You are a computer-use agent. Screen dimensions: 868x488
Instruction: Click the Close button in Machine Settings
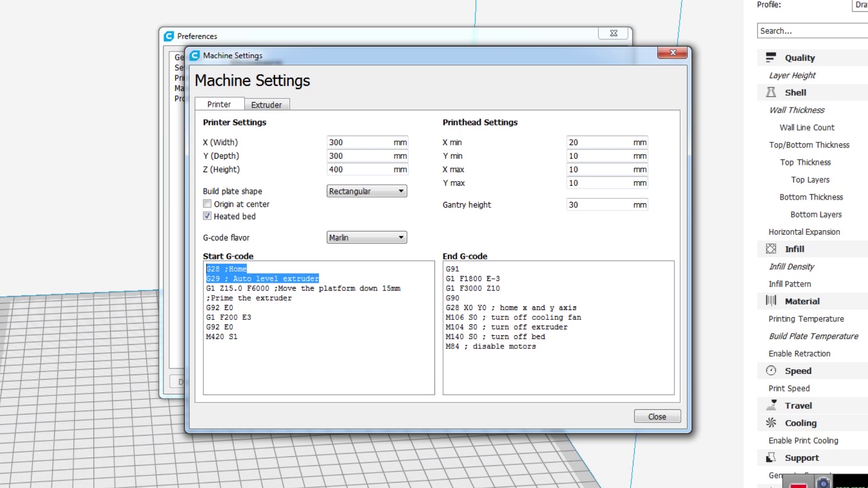[x=657, y=416]
